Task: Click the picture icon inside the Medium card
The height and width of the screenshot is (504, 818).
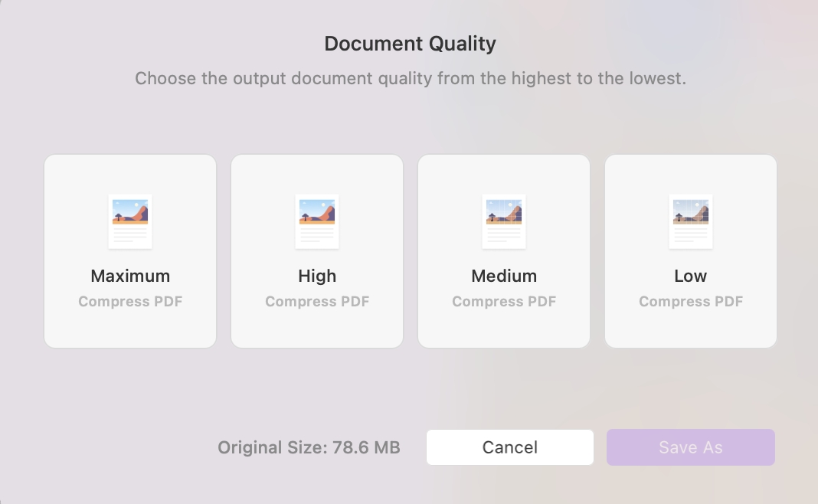Action: pyautogui.click(x=504, y=221)
